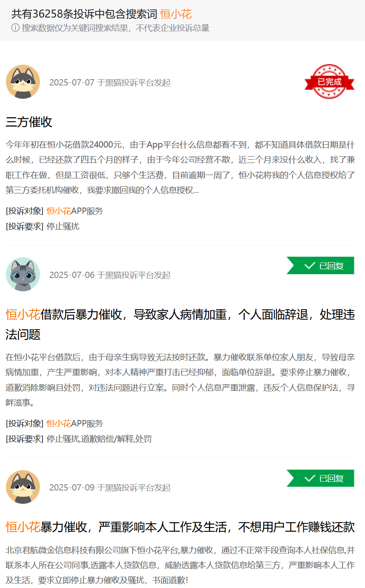
Task: Click the 2025-07-06 post date line
Action: click(x=110, y=275)
